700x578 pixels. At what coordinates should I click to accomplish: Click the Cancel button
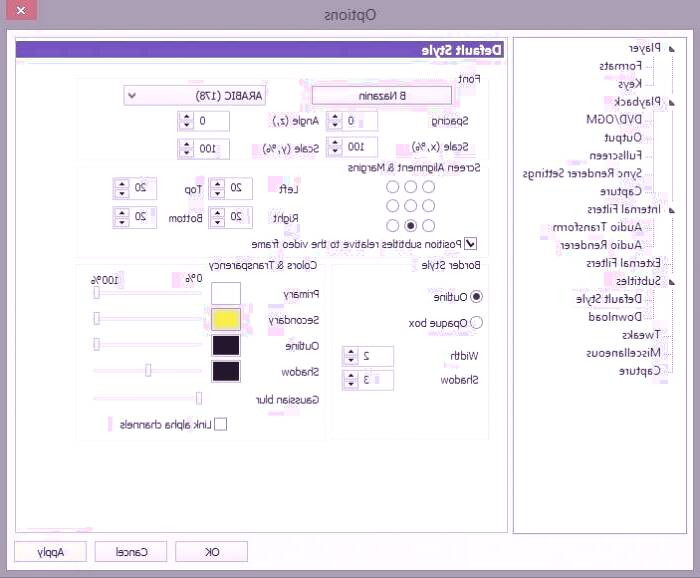pos(132,551)
